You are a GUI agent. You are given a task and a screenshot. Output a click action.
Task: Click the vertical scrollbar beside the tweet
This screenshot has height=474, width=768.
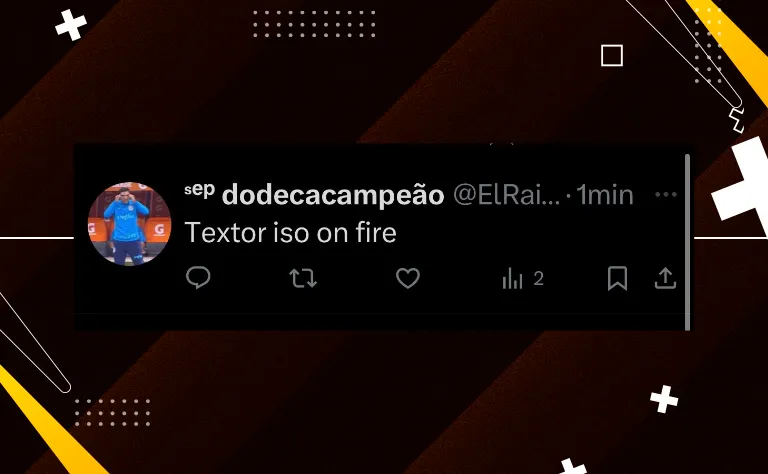pyautogui.click(x=688, y=242)
